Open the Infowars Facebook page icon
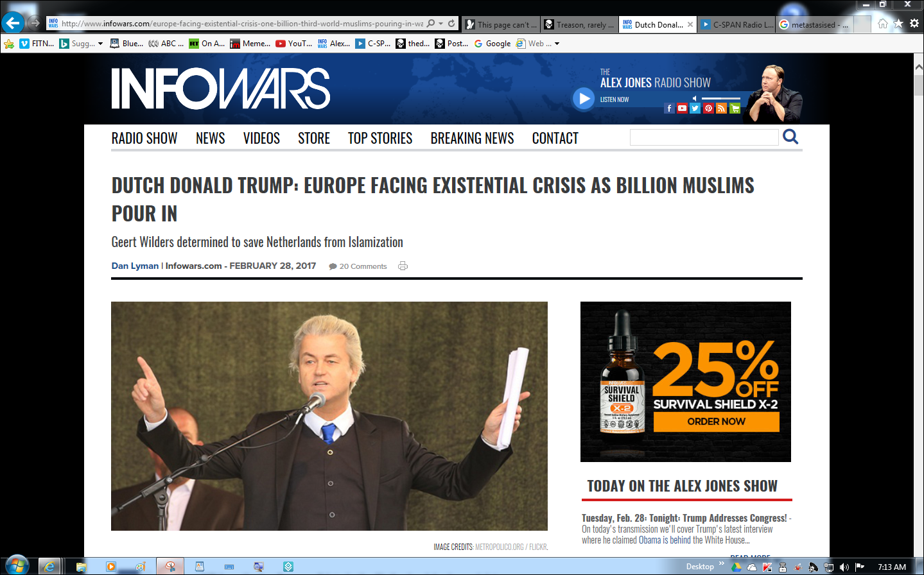 [669, 108]
